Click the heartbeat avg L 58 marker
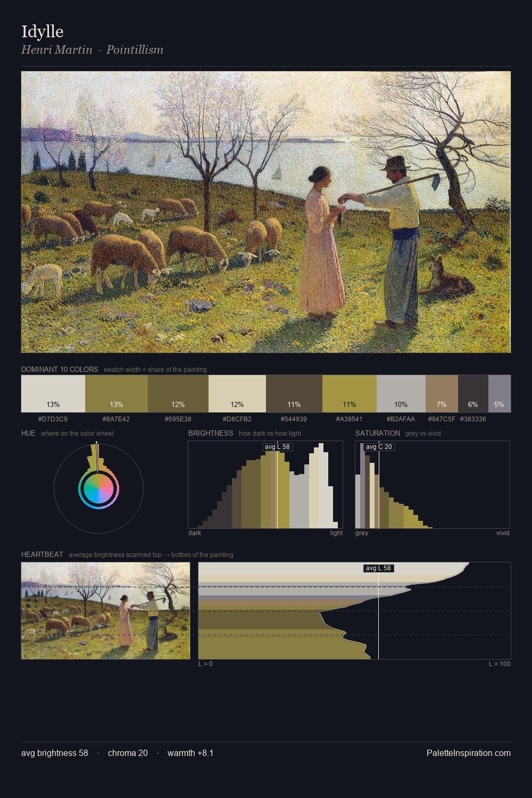Screen dimensions: 532x798 point(378,568)
